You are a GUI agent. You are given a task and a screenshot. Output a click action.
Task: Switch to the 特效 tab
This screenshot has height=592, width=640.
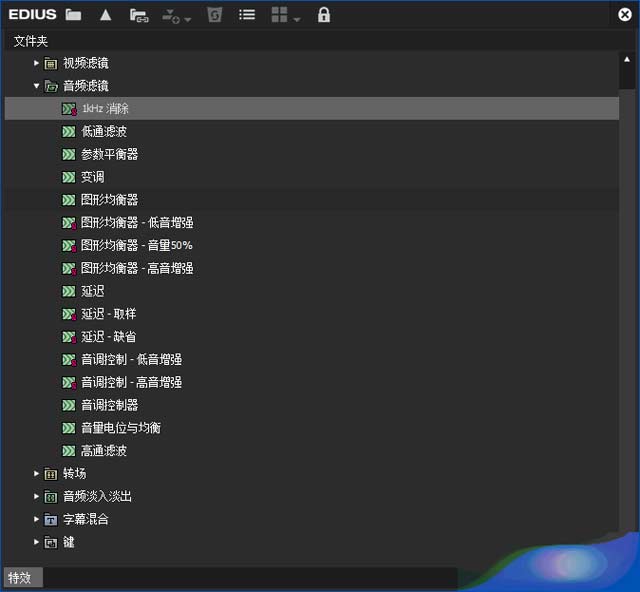(23, 577)
